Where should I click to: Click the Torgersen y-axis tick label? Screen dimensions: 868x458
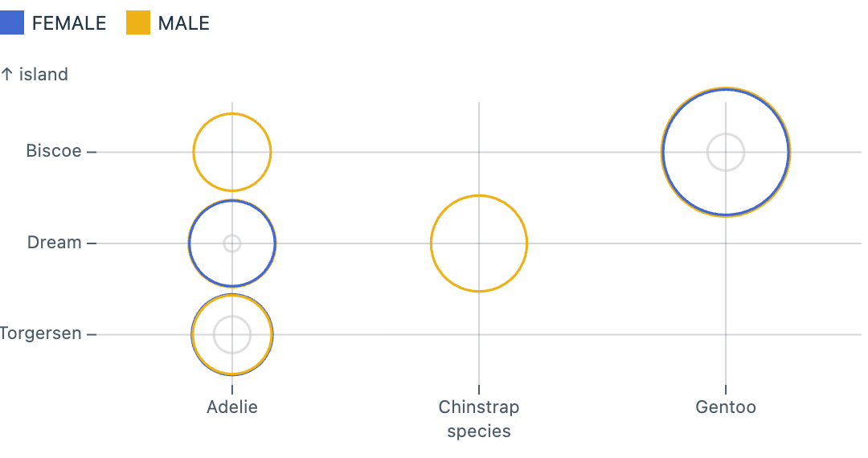click(x=42, y=333)
